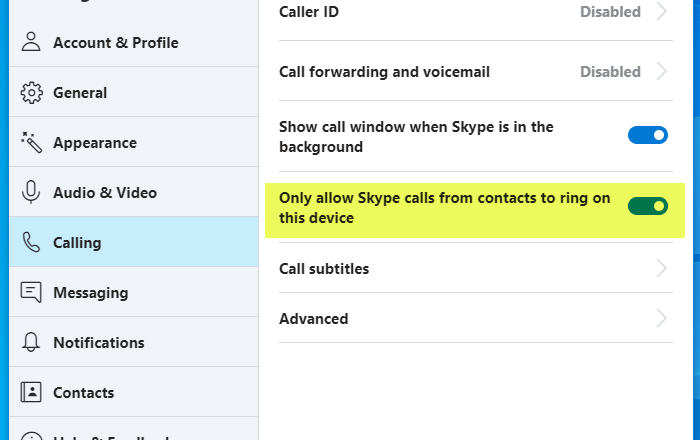Click the Messaging chat bubble icon
This screenshot has width=700, height=440.
(x=31, y=292)
